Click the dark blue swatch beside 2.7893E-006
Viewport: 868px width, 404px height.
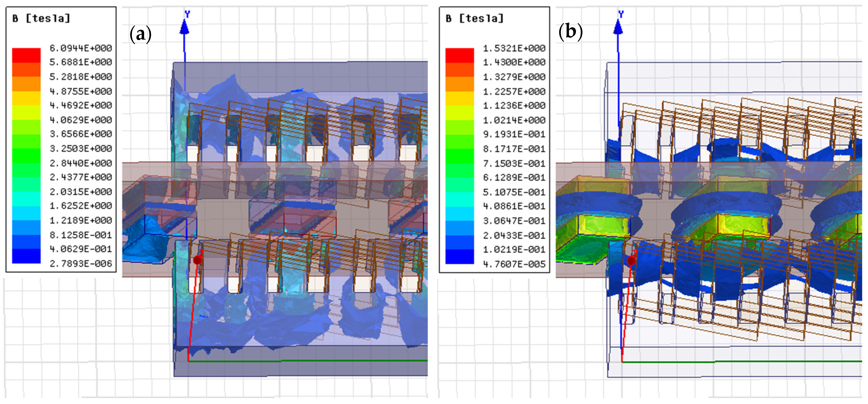[x=26, y=256]
